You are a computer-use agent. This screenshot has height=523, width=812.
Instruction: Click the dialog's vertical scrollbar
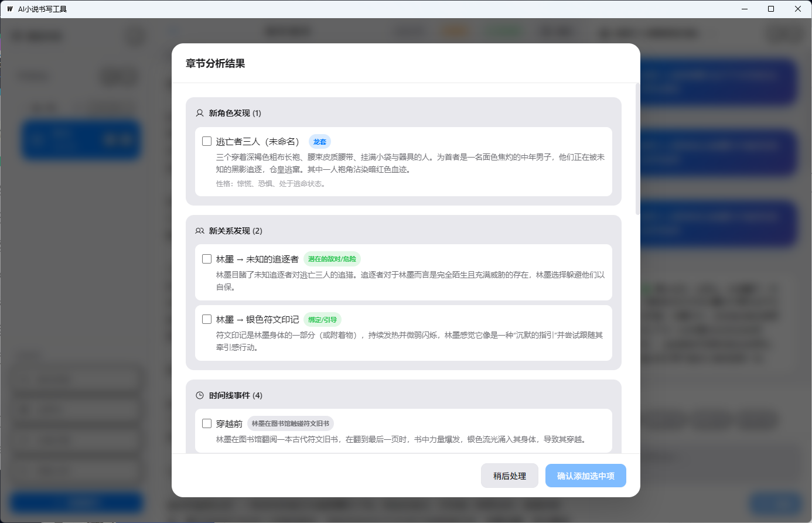click(637, 149)
